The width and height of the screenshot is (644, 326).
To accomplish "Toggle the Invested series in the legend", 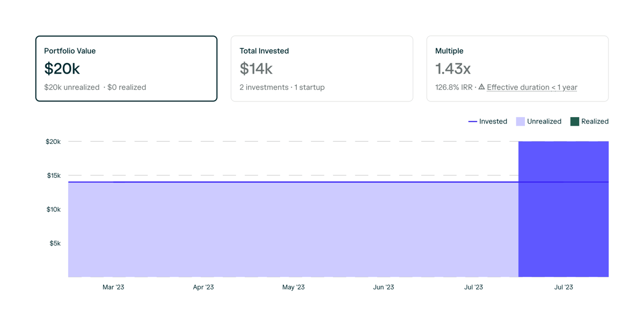I will pyautogui.click(x=488, y=121).
